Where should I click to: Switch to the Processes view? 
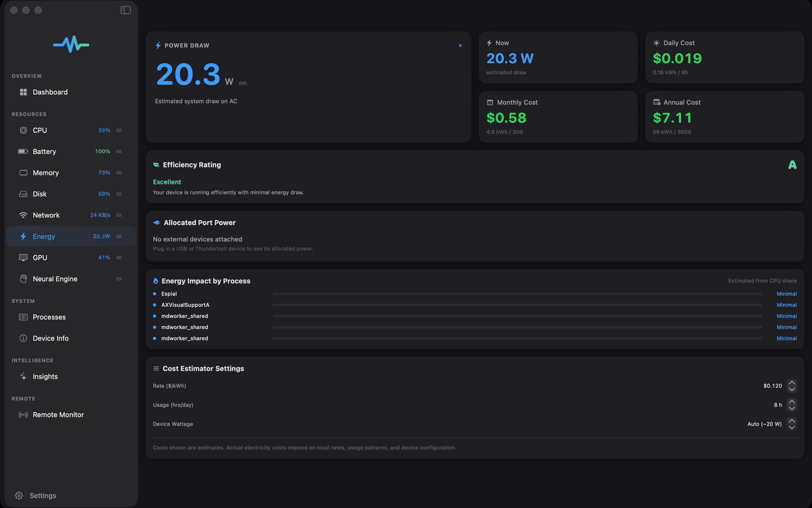71,317
